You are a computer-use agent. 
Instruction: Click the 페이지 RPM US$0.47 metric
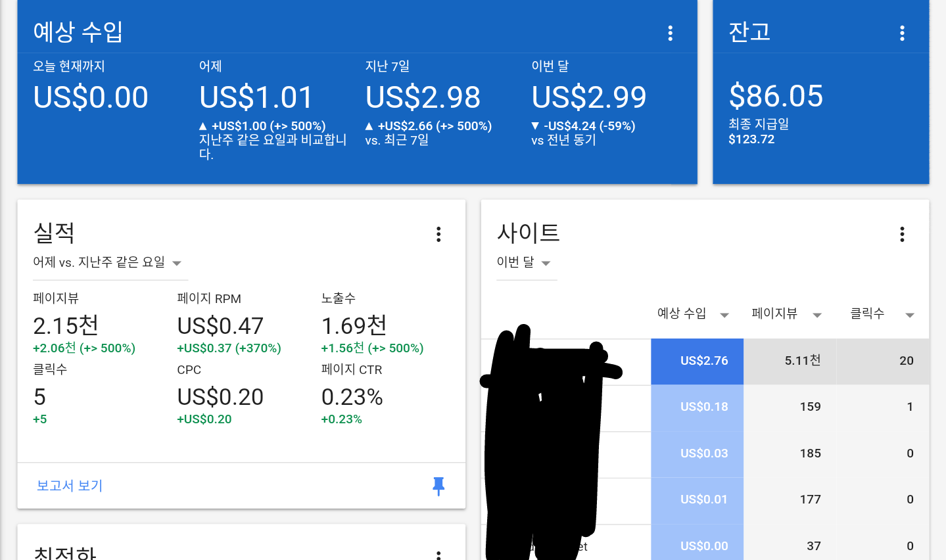point(220,325)
